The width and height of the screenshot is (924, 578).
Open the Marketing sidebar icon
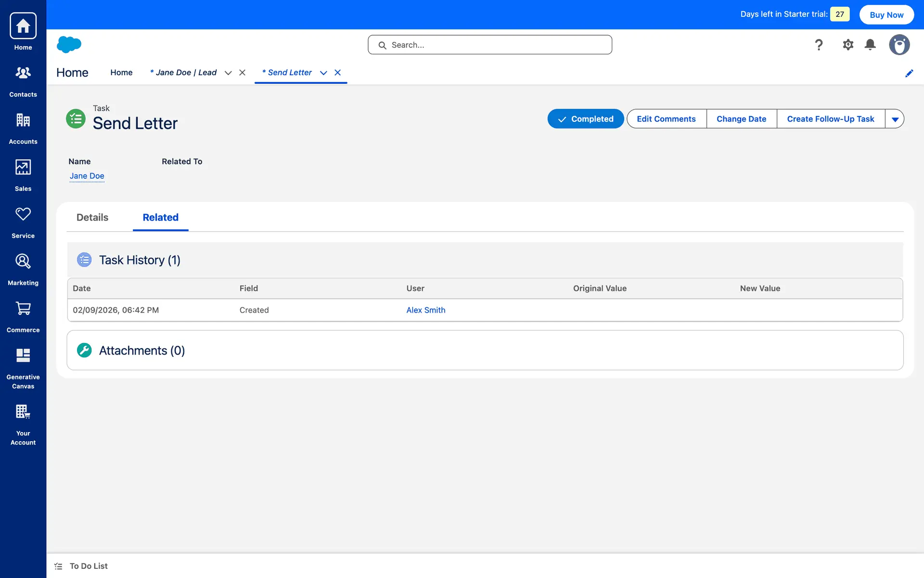23,269
